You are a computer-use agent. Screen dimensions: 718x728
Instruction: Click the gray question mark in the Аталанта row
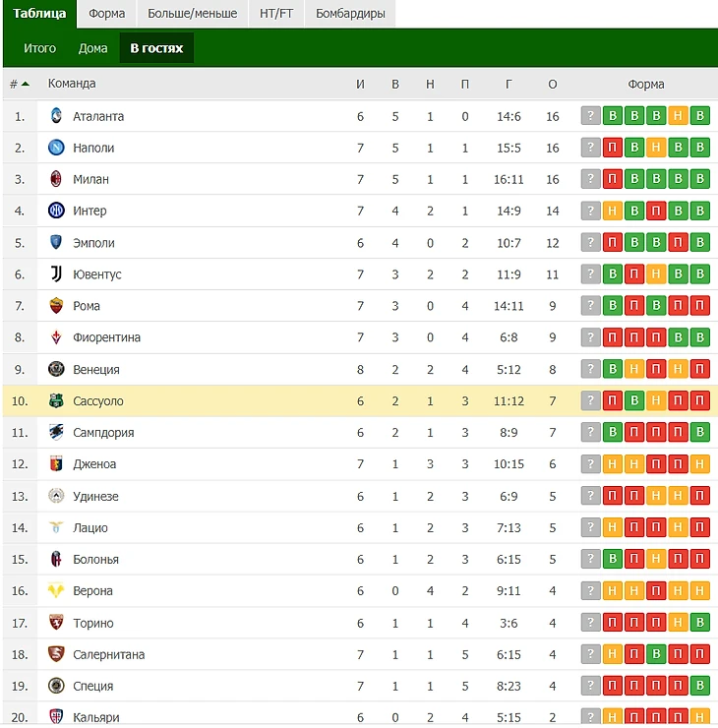tap(590, 116)
